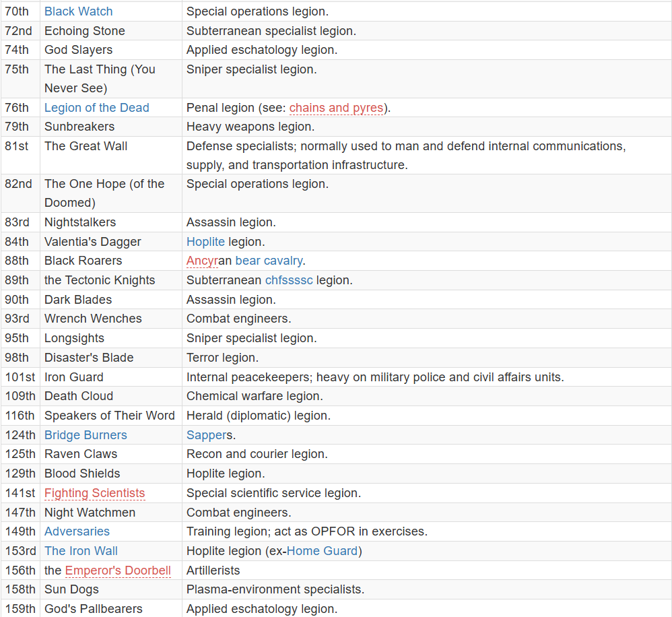Select the God's Pallbearers cell
The width and height of the screenshot is (672, 617).
pyautogui.click(x=111, y=608)
